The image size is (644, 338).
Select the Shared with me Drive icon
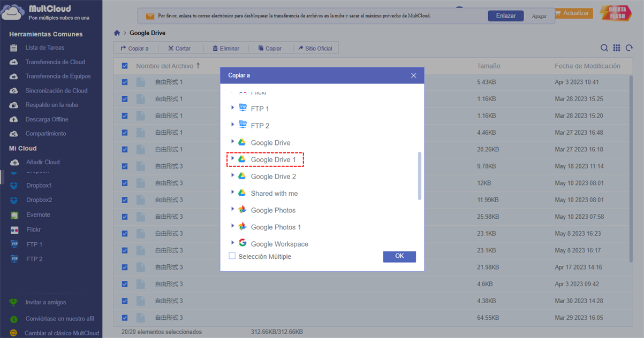pos(242,193)
